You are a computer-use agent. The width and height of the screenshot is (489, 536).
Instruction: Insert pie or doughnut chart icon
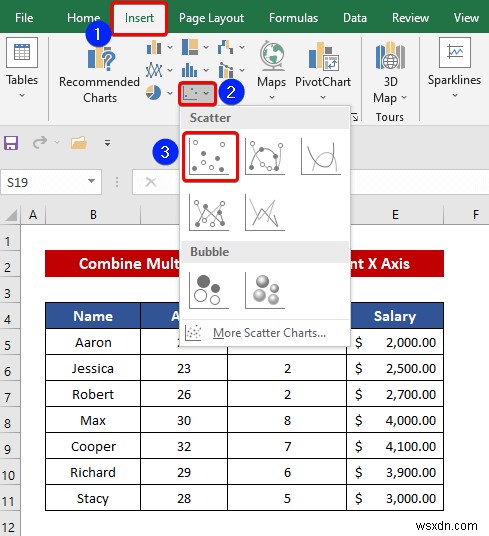click(153, 93)
